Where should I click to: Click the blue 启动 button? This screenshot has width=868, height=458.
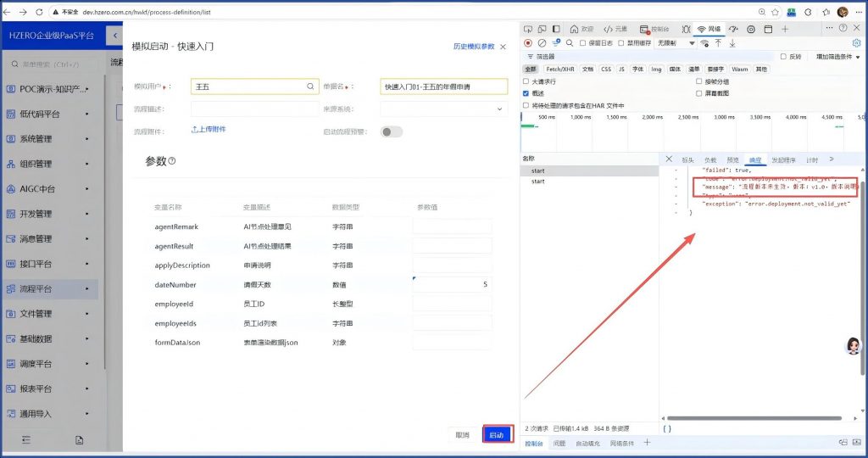[x=497, y=435]
